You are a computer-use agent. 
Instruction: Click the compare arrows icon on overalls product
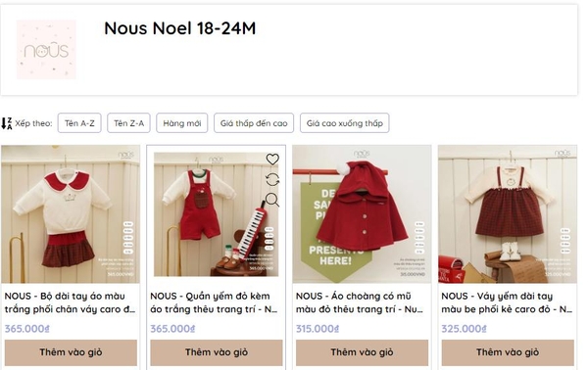(x=272, y=180)
